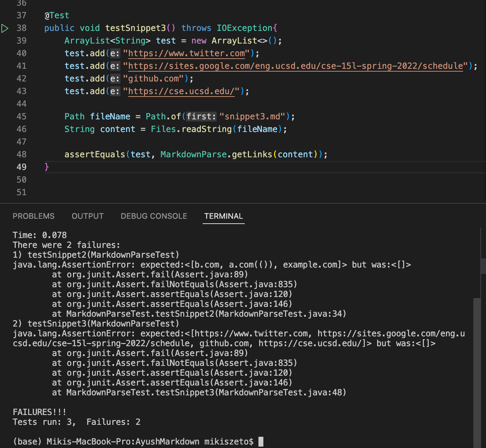Switch to the PROBLEMS tab

coord(34,216)
